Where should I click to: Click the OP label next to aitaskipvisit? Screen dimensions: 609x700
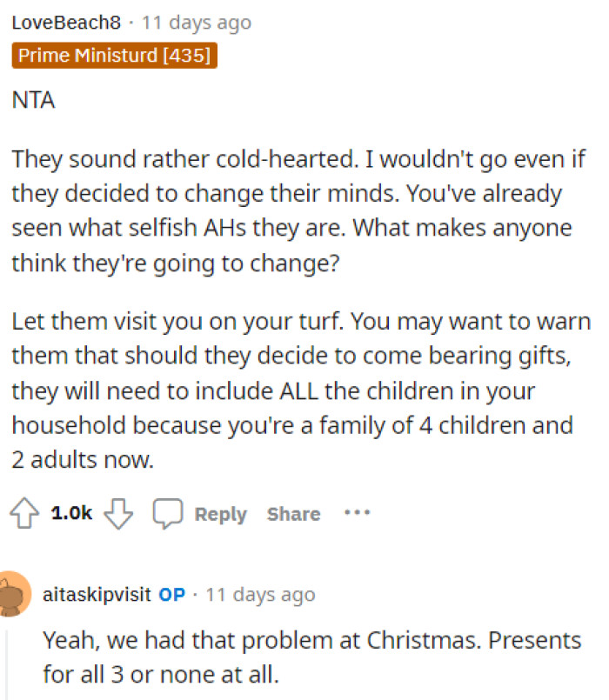(171, 595)
